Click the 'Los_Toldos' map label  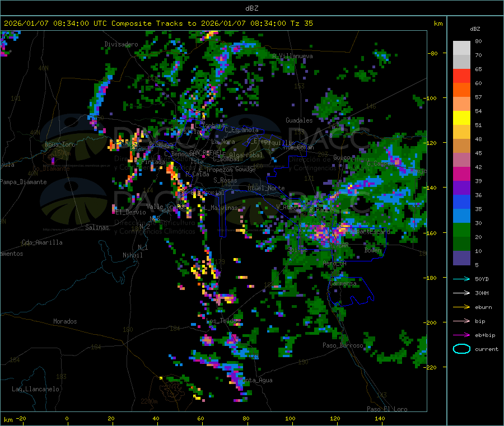pos(223,321)
